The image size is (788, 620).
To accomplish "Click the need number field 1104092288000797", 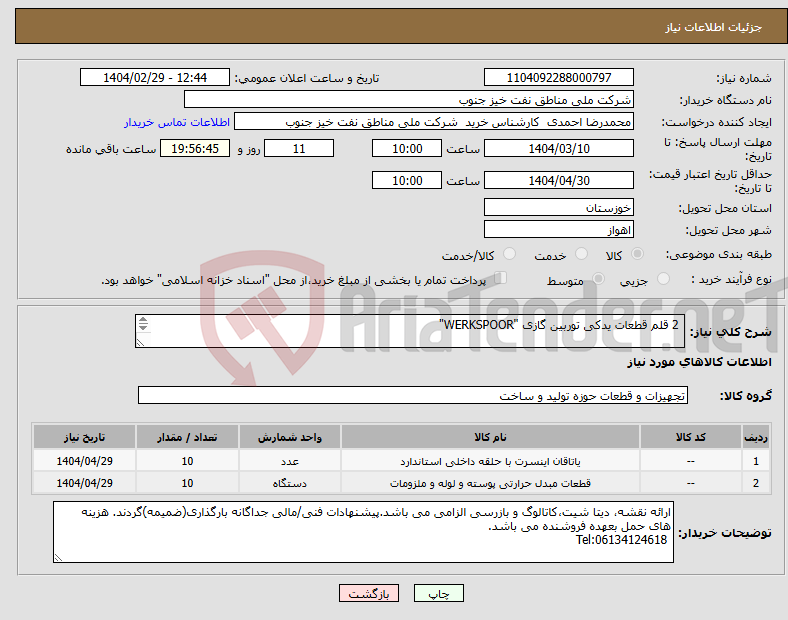I will point(558,78).
